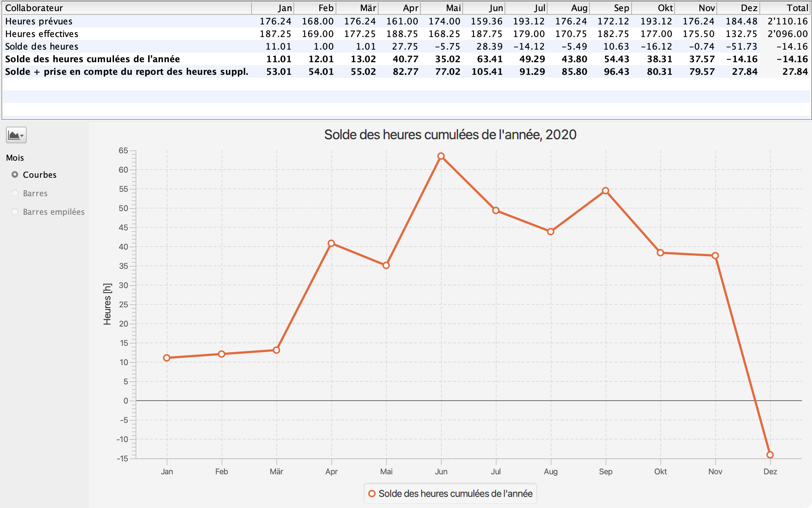Select the Barres radio option
The width and height of the screenshot is (812, 508).
pos(15,193)
